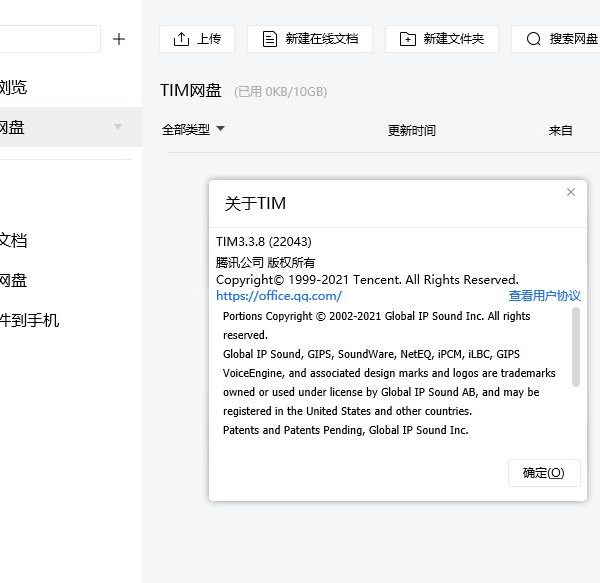Screen dimensions: 600x583
Task: Sort files by the 更新时间 column
Action: point(411,130)
